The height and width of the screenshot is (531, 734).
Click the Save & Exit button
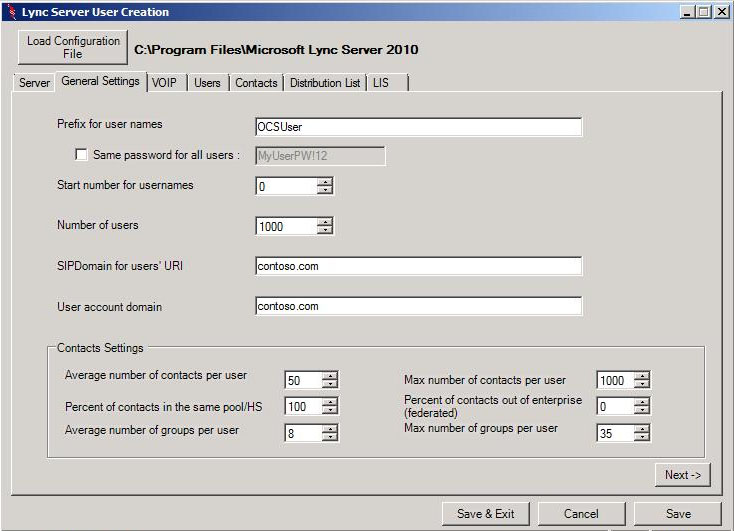click(x=485, y=514)
